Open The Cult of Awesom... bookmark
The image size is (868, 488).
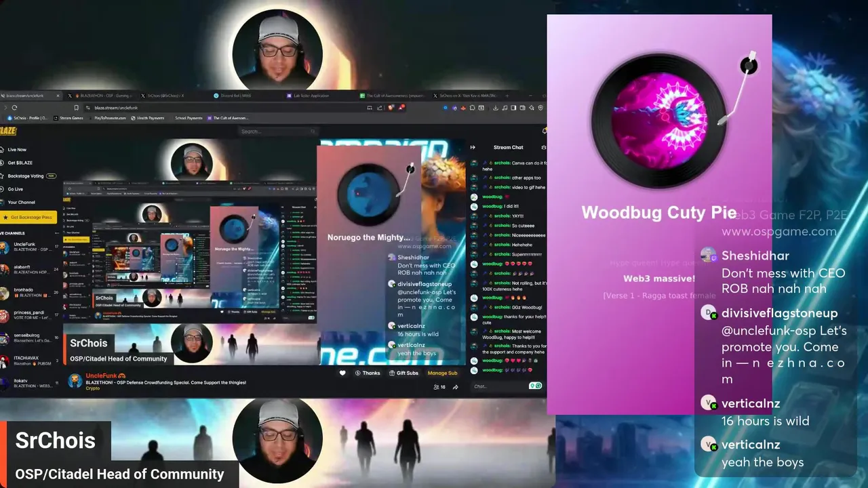pyautogui.click(x=227, y=118)
